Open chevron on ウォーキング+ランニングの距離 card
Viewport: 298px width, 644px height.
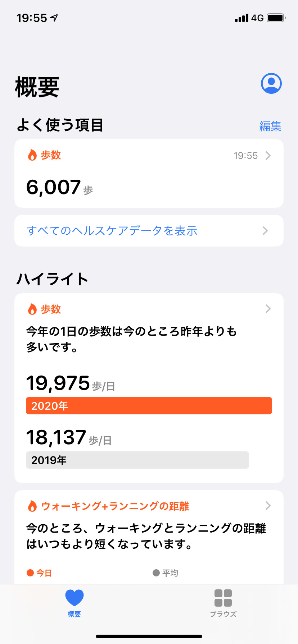coord(268,506)
